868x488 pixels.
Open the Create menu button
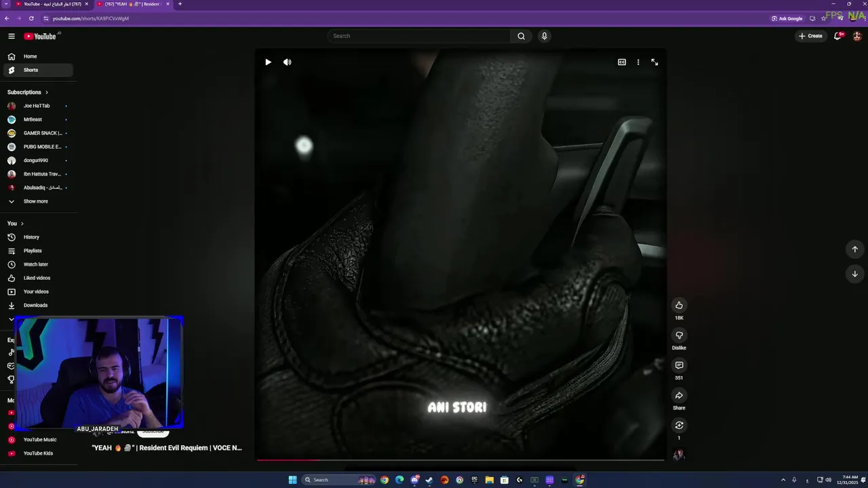(810, 36)
